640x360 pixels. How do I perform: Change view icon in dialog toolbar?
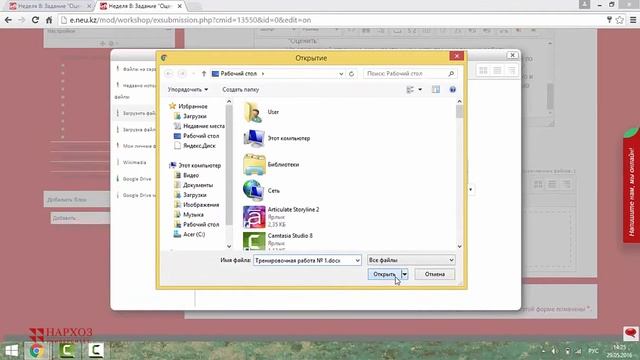410,89
